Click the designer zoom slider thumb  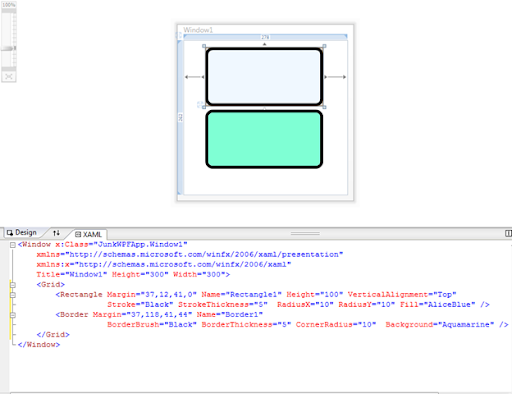pyautogui.click(x=9, y=49)
